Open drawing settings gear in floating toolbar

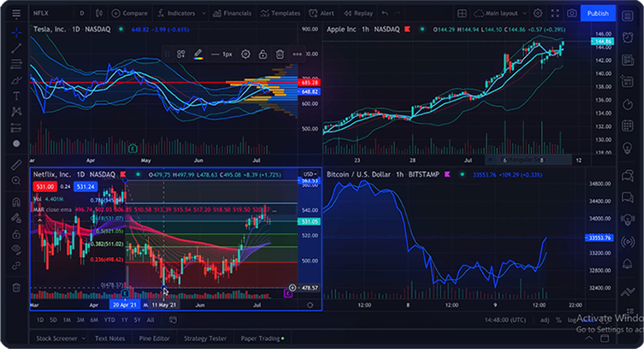[246, 54]
